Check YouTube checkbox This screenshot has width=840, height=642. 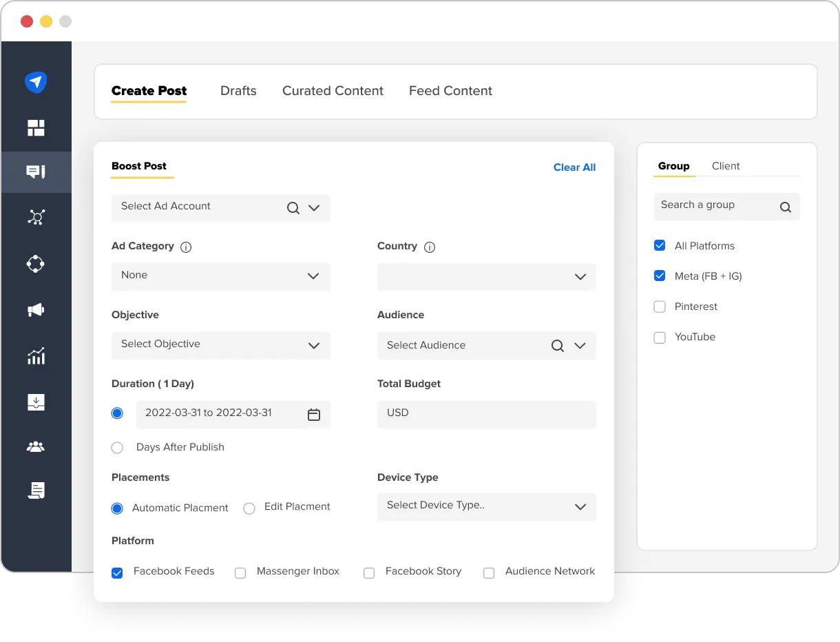(660, 338)
